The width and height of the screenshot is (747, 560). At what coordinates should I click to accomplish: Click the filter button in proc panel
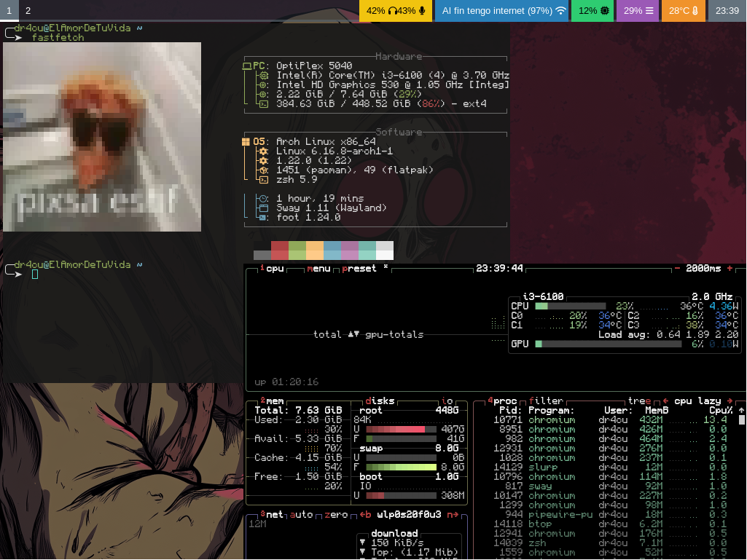coord(546,401)
